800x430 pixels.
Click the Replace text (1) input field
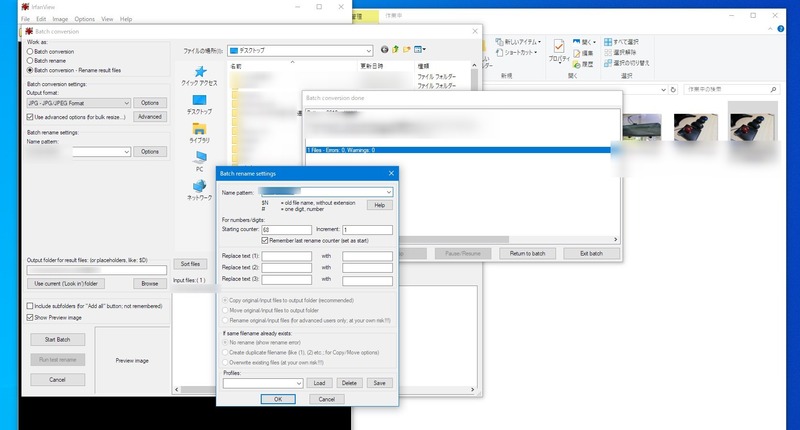click(x=287, y=256)
